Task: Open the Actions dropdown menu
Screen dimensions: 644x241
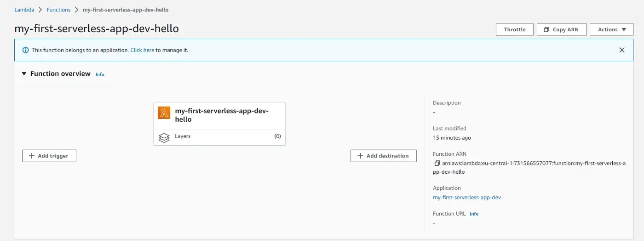Action: click(x=611, y=29)
